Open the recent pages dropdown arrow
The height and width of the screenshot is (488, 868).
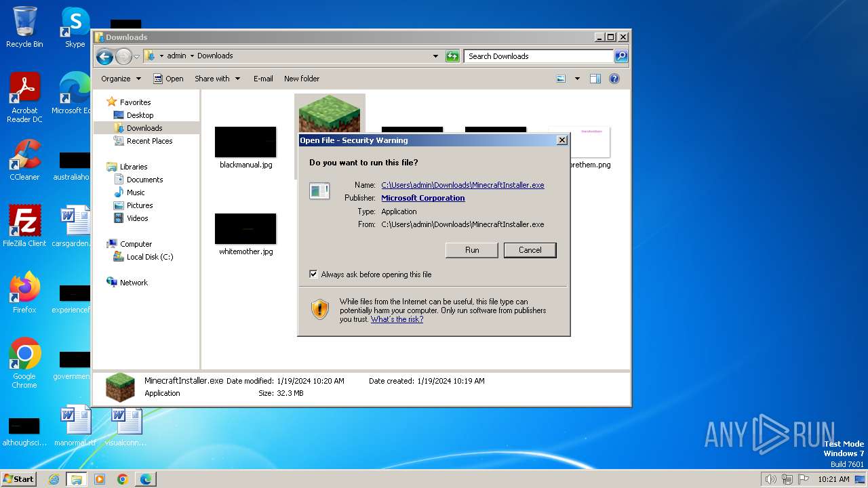point(136,56)
